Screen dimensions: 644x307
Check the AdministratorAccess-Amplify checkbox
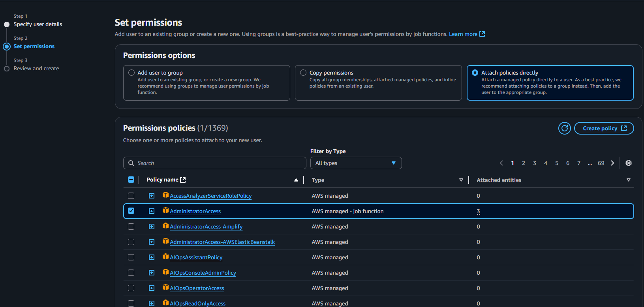coord(131,227)
